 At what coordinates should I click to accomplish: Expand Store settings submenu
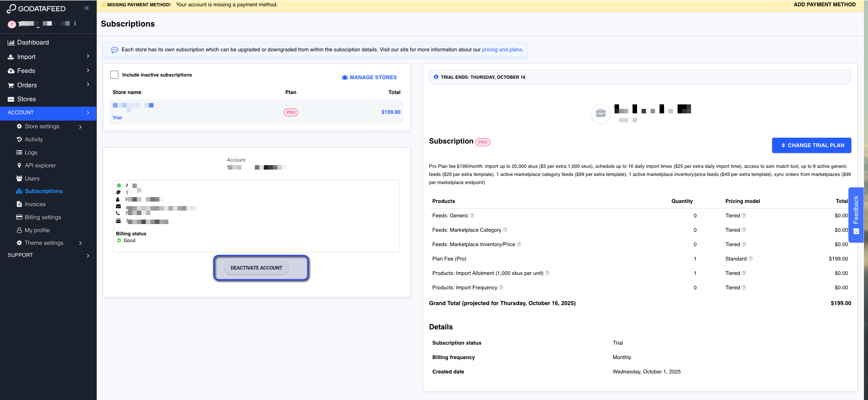(81, 127)
